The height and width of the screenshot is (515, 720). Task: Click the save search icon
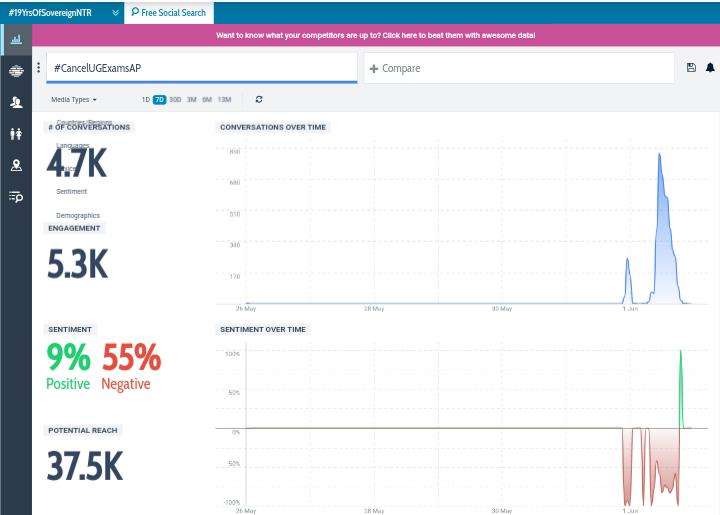point(691,67)
